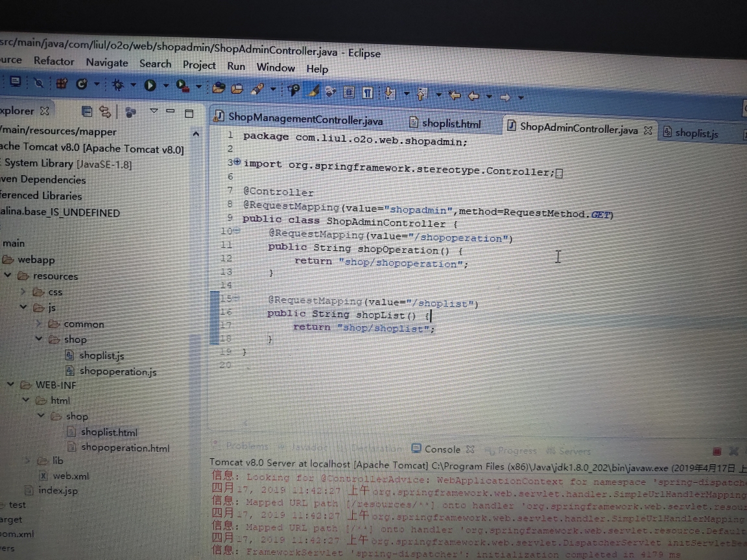
Task: Open the Refactor menu
Action: (x=54, y=61)
